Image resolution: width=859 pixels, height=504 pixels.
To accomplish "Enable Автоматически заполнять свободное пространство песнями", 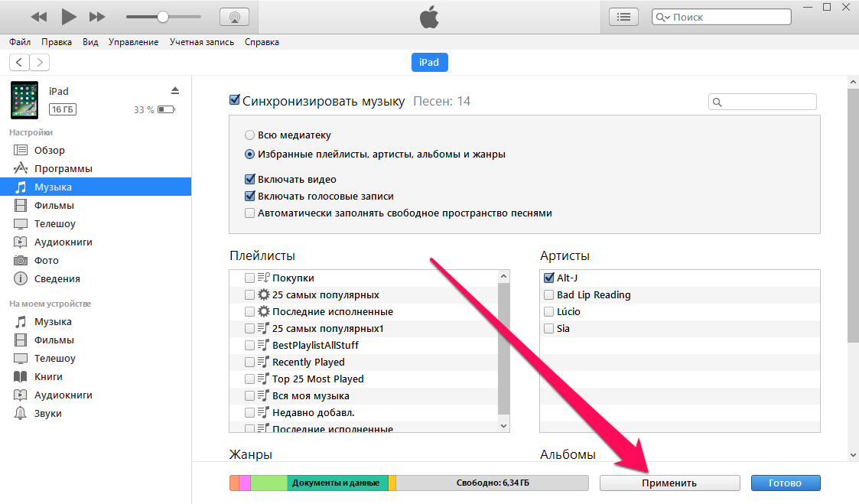I will click(249, 213).
